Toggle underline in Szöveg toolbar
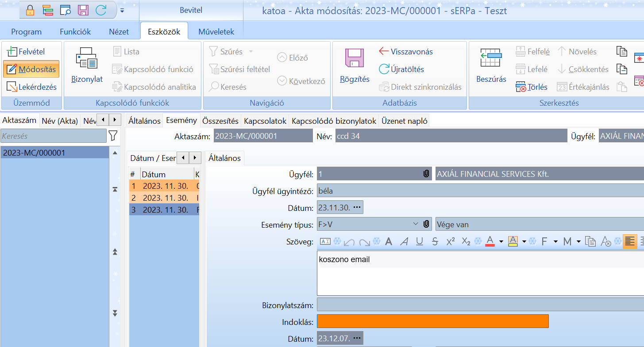The height and width of the screenshot is (347, 644). (x=420, y=241)
